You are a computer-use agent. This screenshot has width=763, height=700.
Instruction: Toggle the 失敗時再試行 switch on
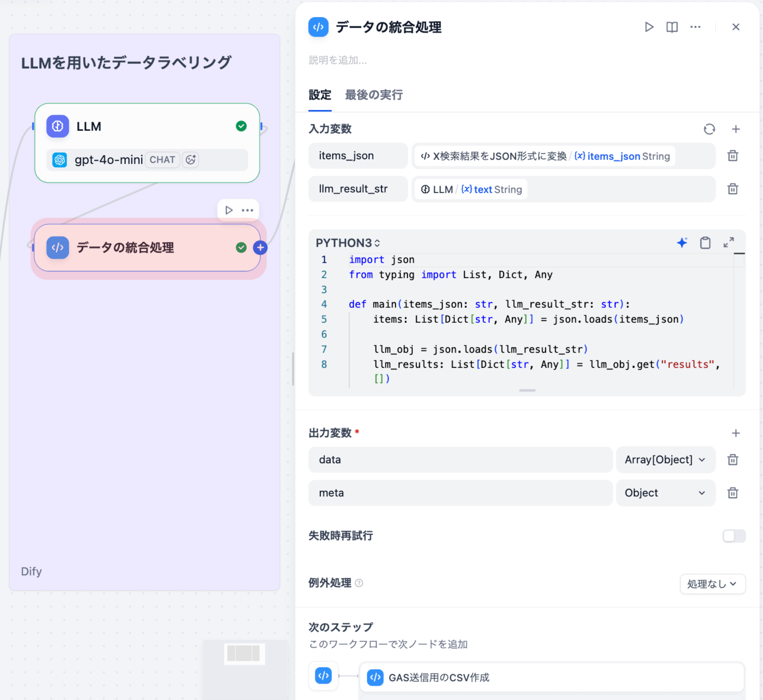pyautogui.click(x=734, y=536)
